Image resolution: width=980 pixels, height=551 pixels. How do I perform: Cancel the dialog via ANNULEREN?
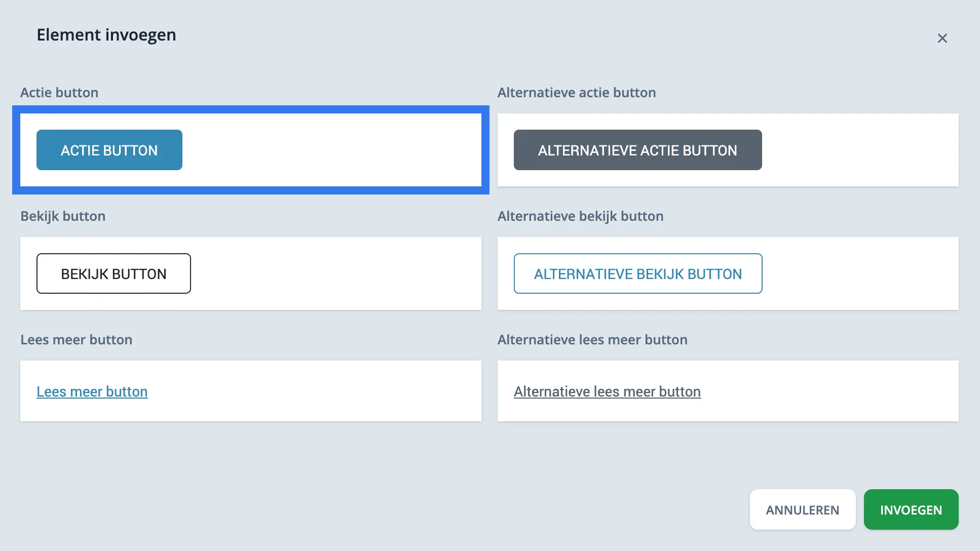tap(802, 509)
